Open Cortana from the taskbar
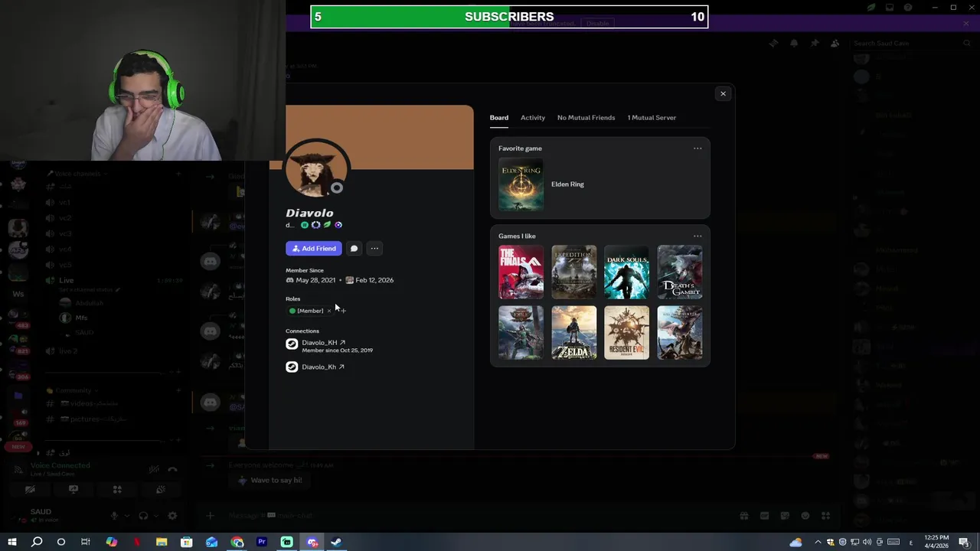Screen dimensions: 980x551 coord(61,543)
